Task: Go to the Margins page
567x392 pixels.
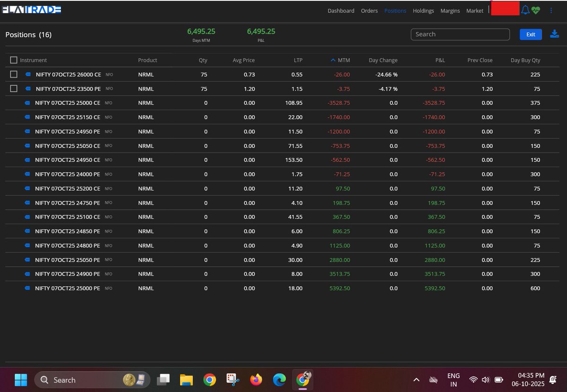Action: 450,10
